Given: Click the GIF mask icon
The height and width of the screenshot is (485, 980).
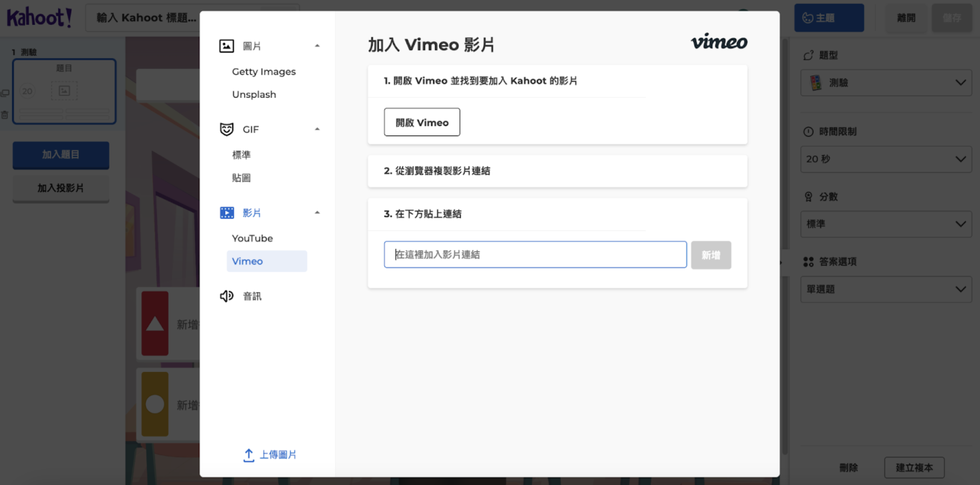Looking at the screenshot, I should click(x=226, y=129).
